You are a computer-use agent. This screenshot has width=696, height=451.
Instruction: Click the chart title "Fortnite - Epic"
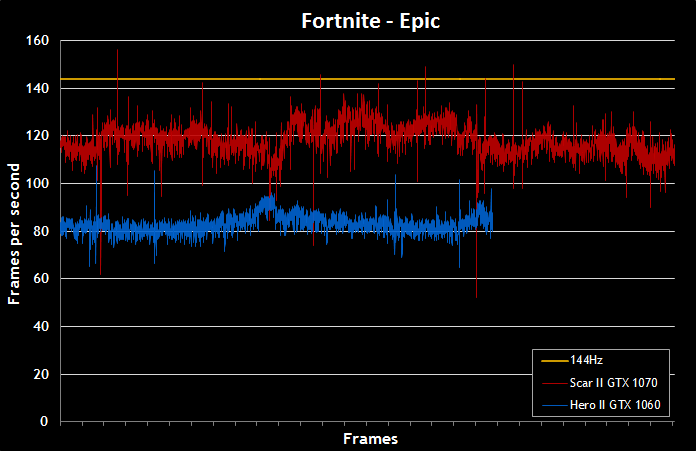click(x=370, y=21)
